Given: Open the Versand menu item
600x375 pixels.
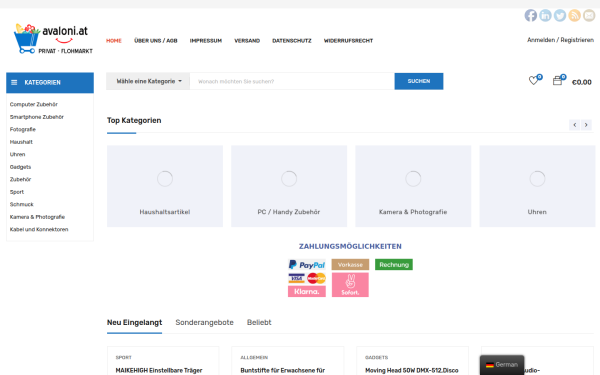Looking at the screenshot, I should click(247, 41).
